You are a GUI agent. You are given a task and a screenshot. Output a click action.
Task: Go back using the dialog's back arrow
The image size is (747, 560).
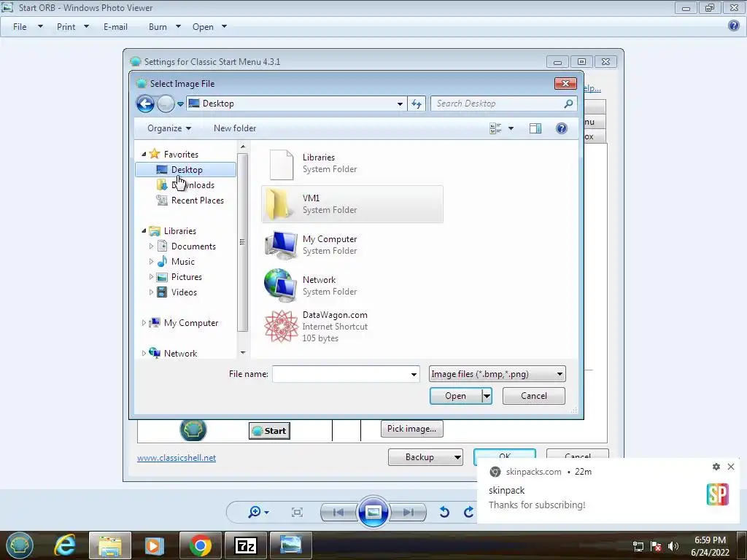[145, 104]
